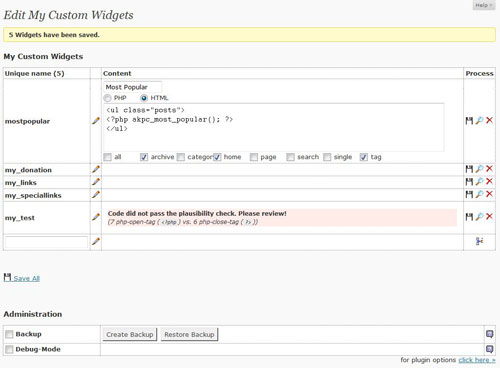Click the Restore Backup button
The image size is (500, 368).
[189, 334]
